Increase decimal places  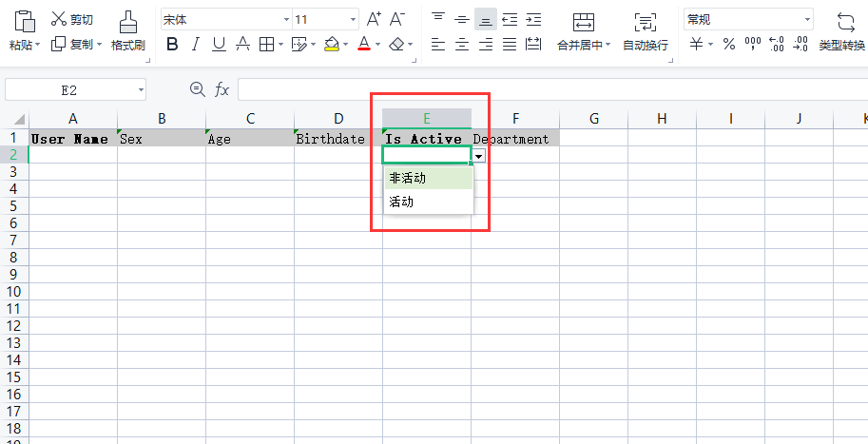(x=777, y=45)
